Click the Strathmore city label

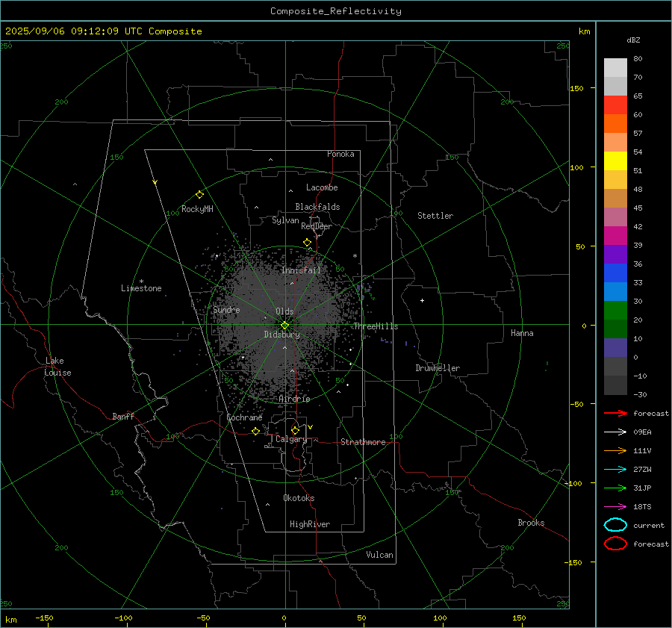[x=363, y=442]
